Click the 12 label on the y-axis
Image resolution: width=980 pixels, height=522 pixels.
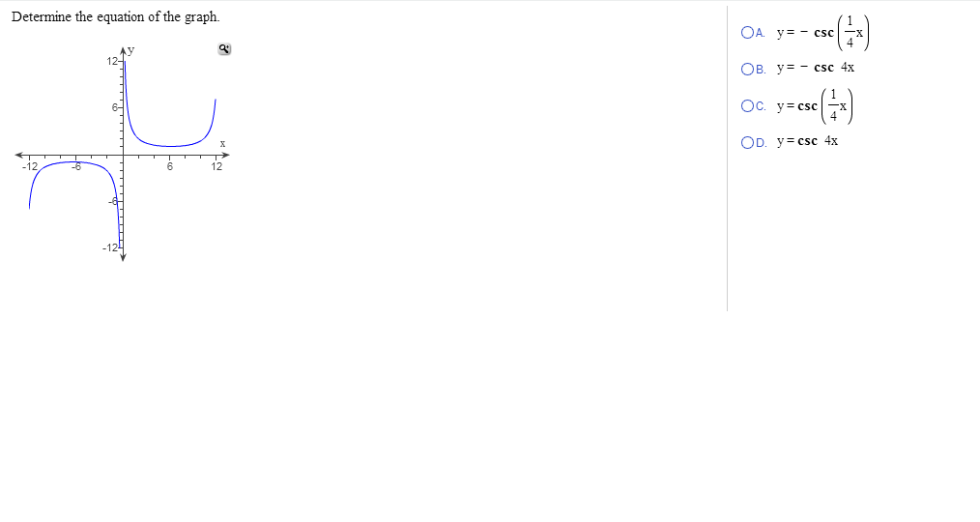pos(112,61)
